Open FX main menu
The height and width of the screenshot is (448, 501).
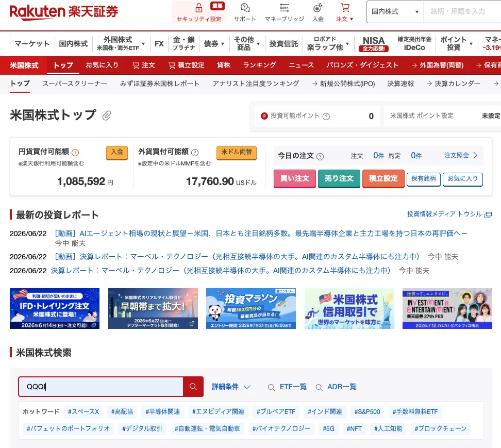[x=159, y=44]
